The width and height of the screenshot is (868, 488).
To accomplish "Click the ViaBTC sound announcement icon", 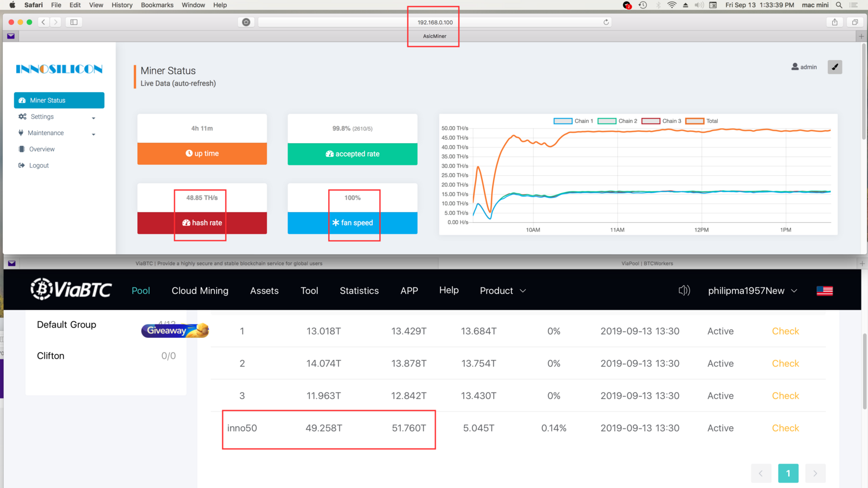I will pos(684,291).
